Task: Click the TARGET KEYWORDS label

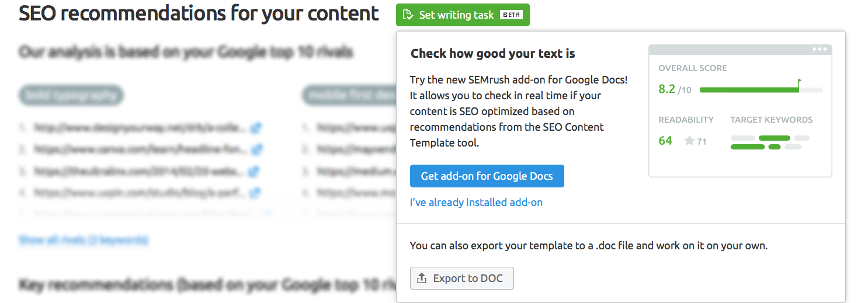Action: [x=772, y=120]
